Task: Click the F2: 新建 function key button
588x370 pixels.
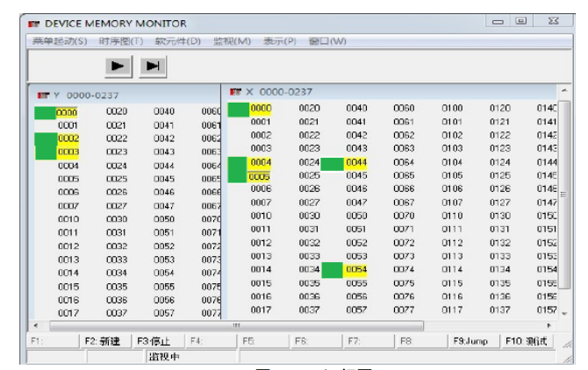Action: click(x=105, y=341)
